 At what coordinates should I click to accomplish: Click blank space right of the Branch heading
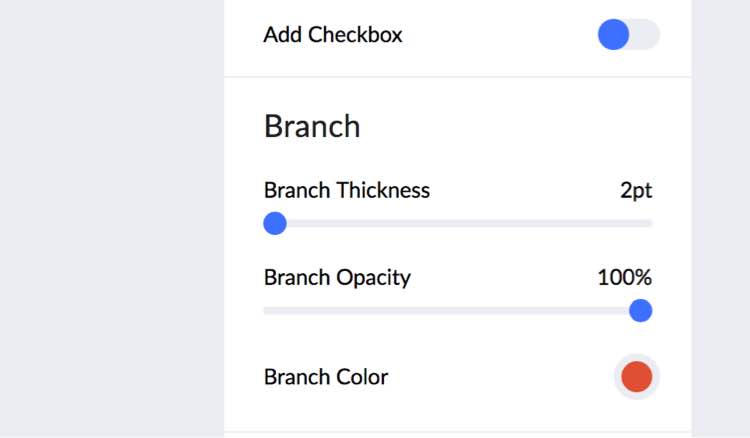point(520,127)
